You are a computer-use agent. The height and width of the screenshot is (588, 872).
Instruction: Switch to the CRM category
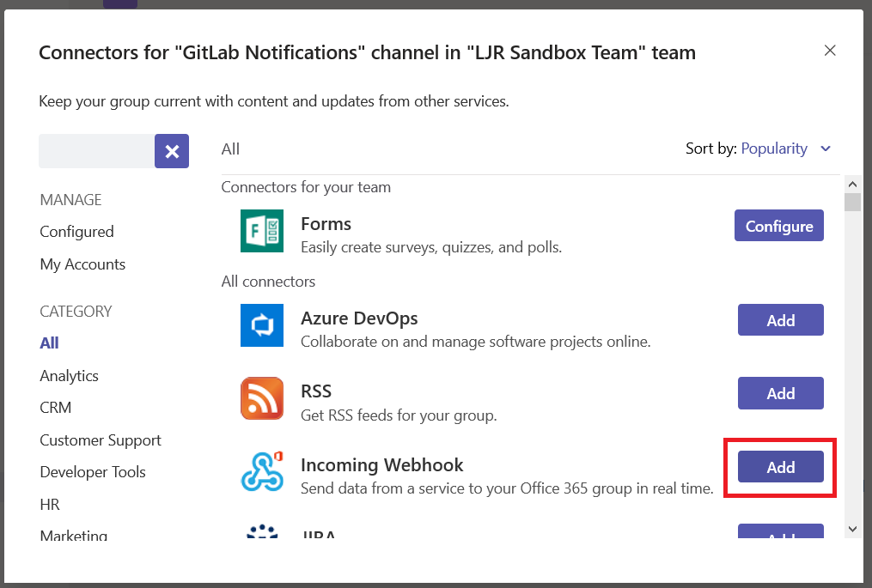55,408
